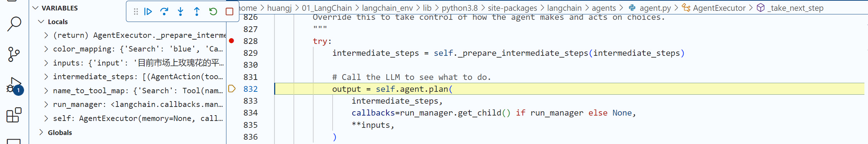Open the Run and Debug view
This screenshot has height=144, width=868.
point(14,86)
